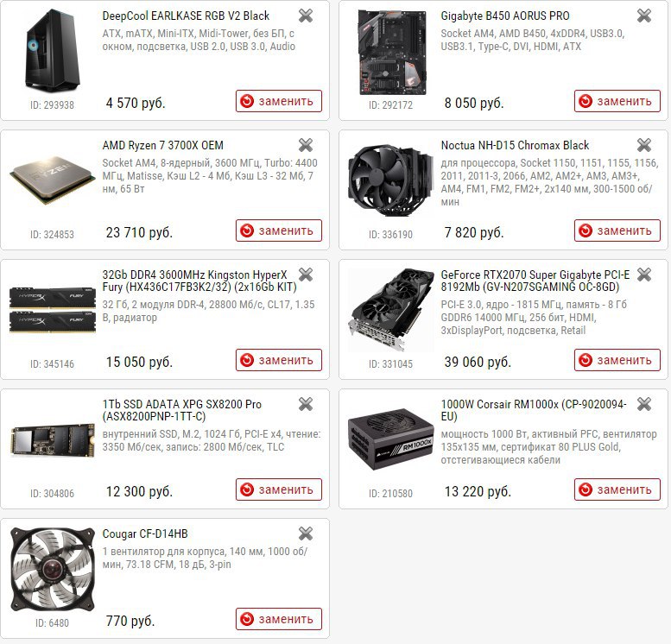Delete ADATA XPG SX8200 Pro SSD with X

(306, 404)
